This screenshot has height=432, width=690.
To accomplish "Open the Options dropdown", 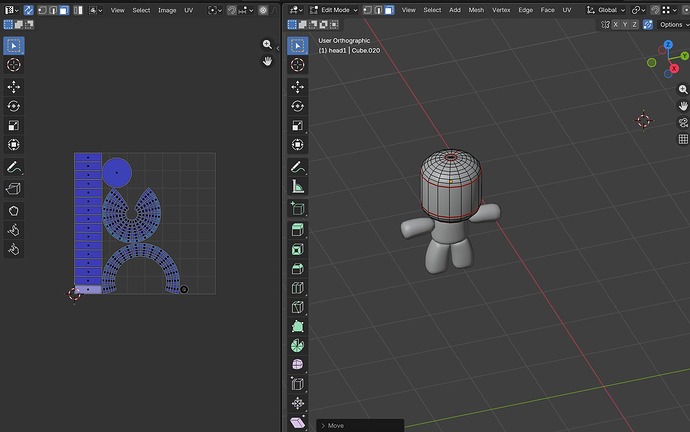I will (673, 25).
